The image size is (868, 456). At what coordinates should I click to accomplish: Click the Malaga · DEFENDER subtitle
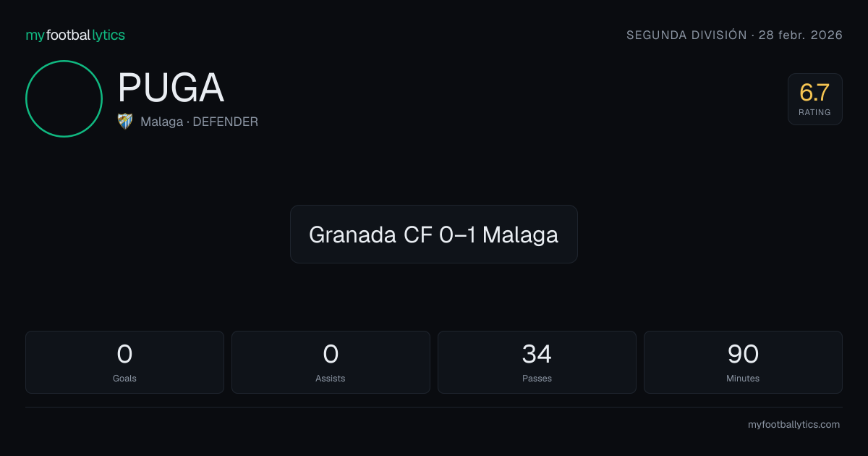coord(199,122)
